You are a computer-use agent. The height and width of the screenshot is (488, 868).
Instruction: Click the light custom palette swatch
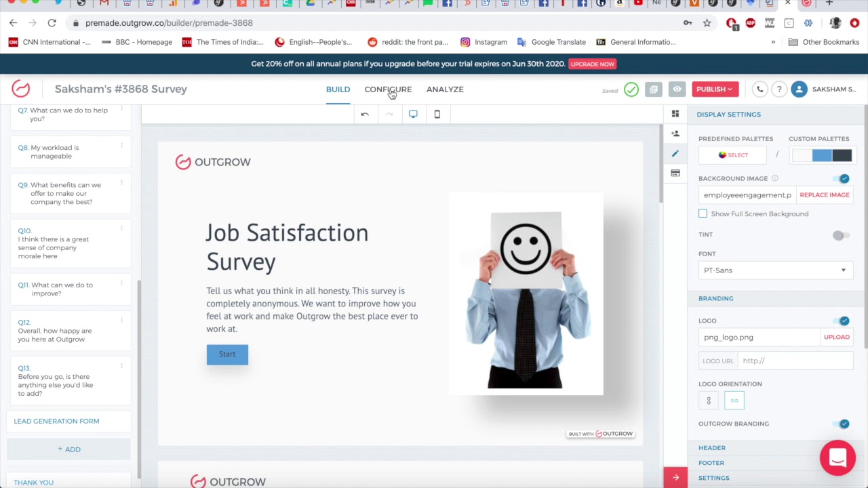point(802,156)
